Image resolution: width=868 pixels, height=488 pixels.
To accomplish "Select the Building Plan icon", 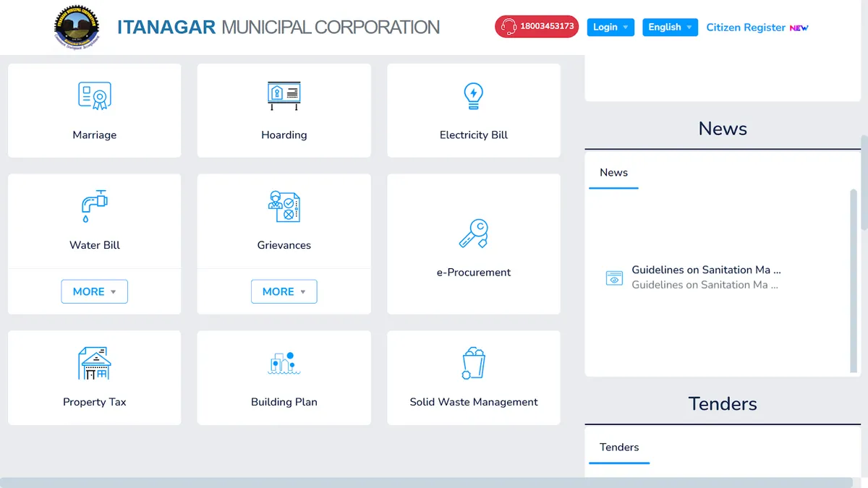I will coord(284,363).
